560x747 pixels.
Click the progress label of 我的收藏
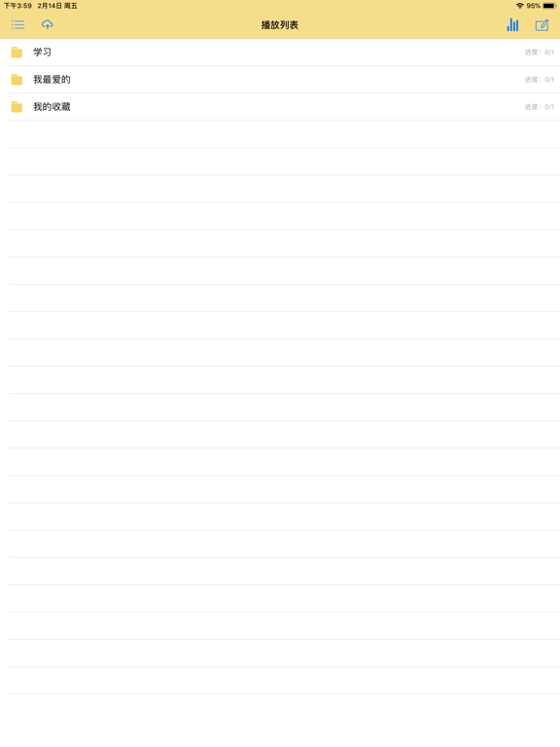(539, 107)
